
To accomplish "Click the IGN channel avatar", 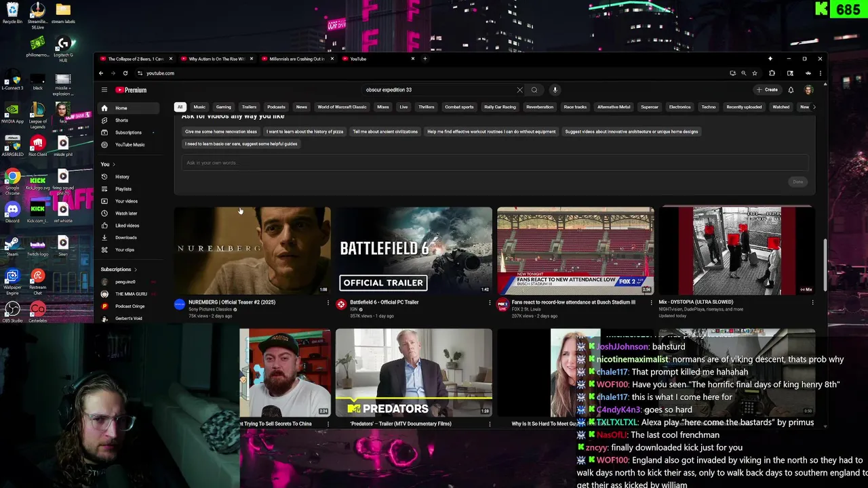I will point(341,304).
